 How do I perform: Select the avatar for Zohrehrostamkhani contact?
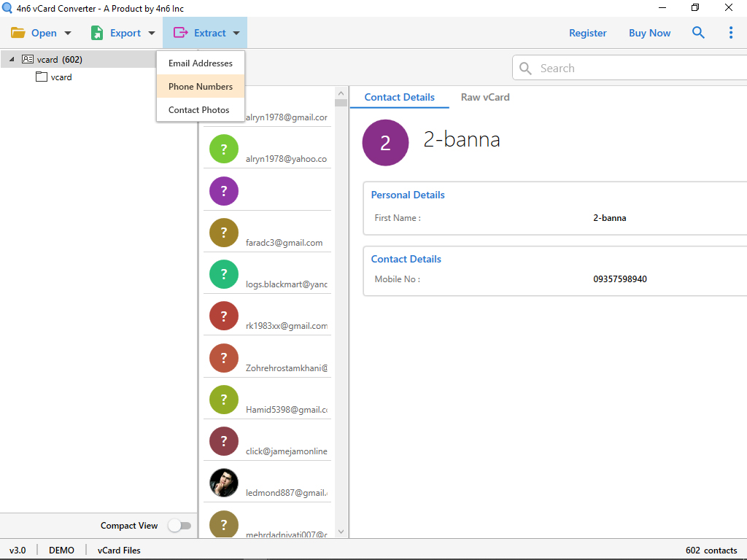(224, 357)
